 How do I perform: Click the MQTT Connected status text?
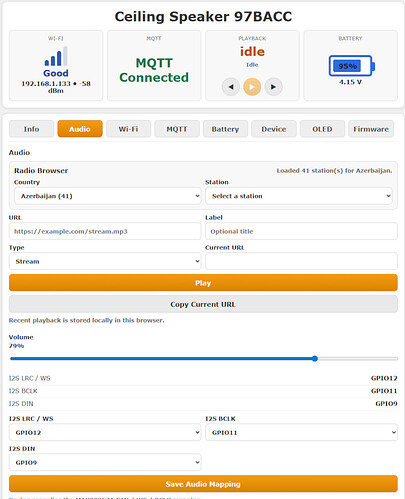pyautogui.click(x=154, y=70)
